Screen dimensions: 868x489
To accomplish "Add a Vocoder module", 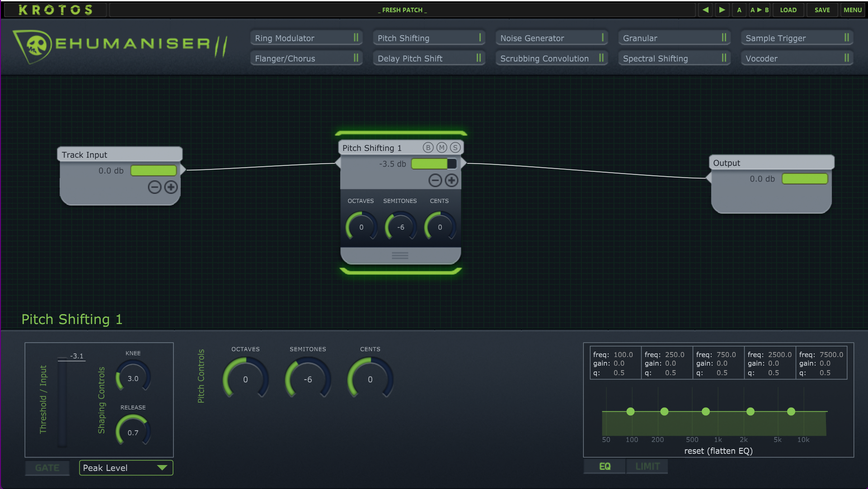I will coord(797,58).
